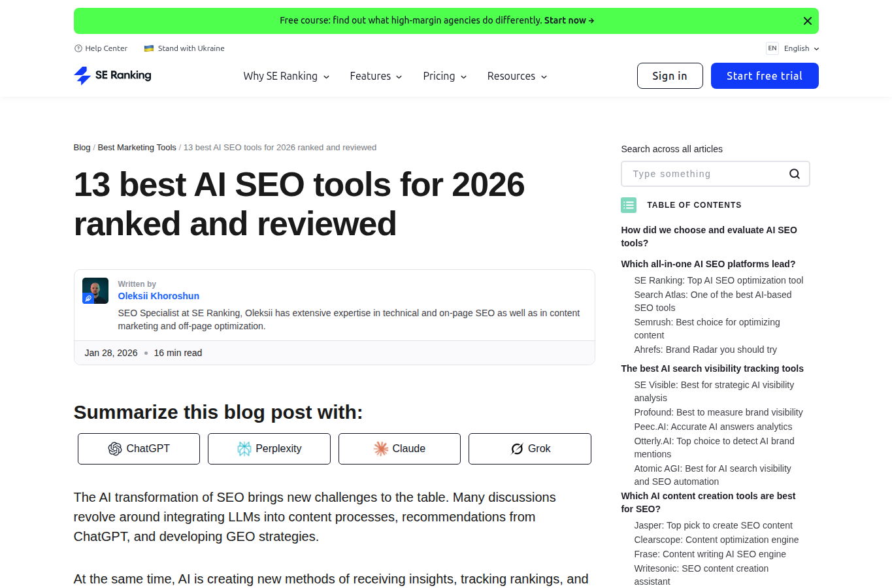The image size is (892, 588).
Task: Summarize the post with Grok
Action: click(x=530, y=449)
